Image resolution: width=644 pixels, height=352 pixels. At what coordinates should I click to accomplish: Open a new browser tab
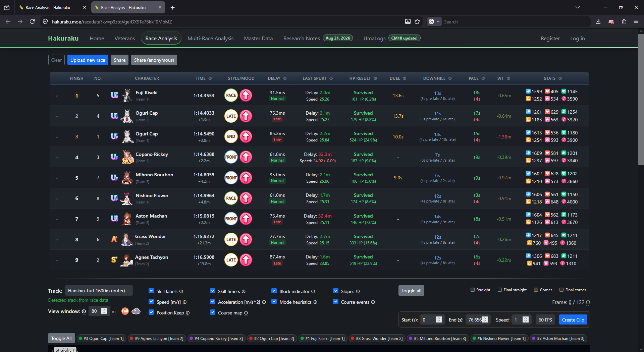(172, 7)
